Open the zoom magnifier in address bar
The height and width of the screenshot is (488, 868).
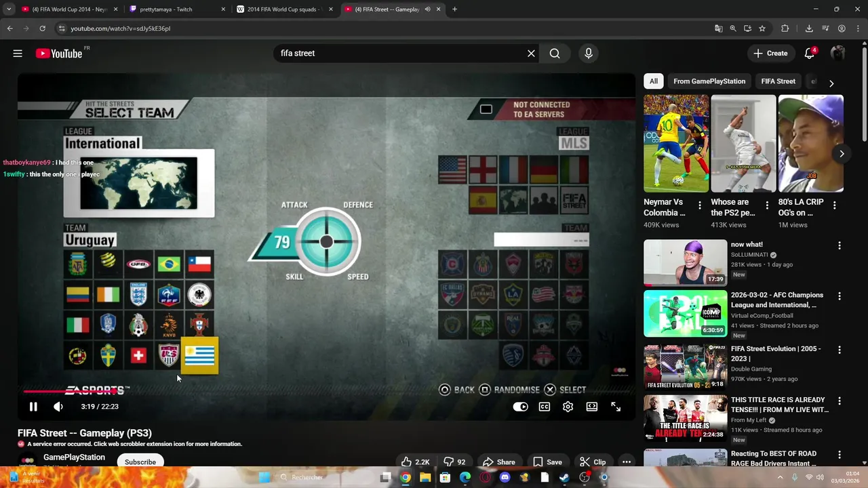(733, 28)
